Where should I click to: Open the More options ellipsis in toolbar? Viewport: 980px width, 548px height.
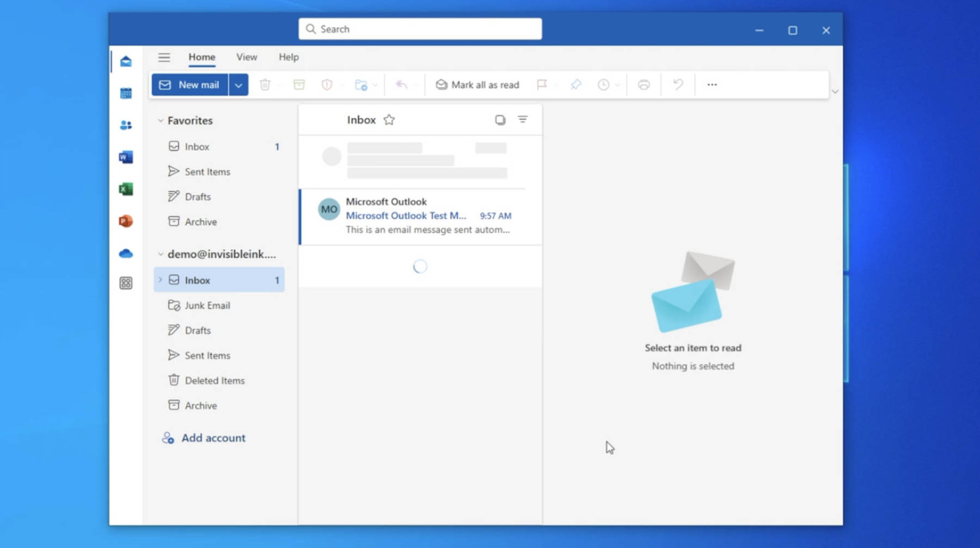coord(712,85)
